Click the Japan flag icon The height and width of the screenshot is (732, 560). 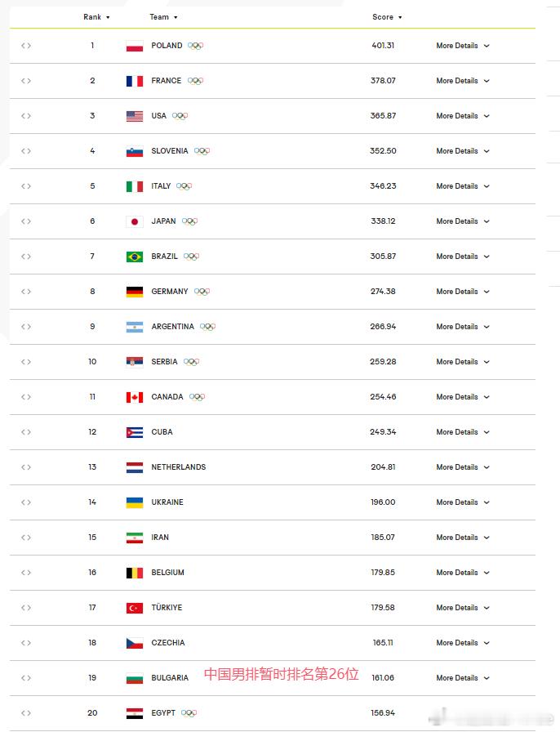(x=135, y=221)
